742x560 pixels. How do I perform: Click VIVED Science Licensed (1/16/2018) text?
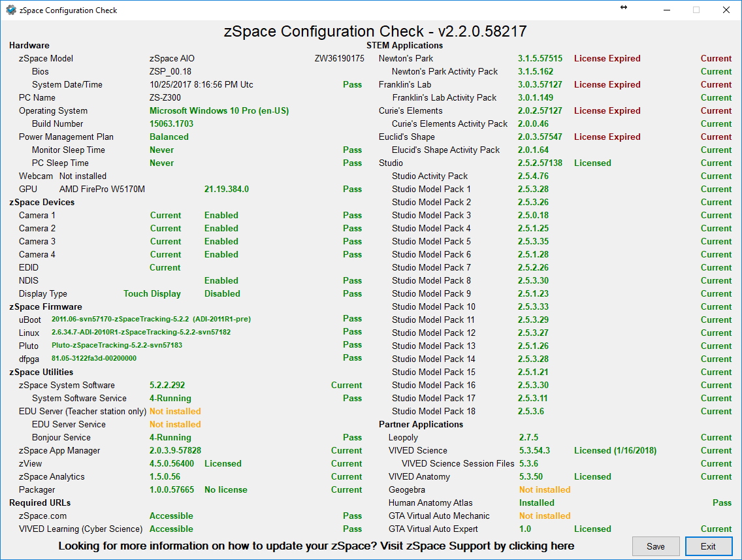point(615,450)
